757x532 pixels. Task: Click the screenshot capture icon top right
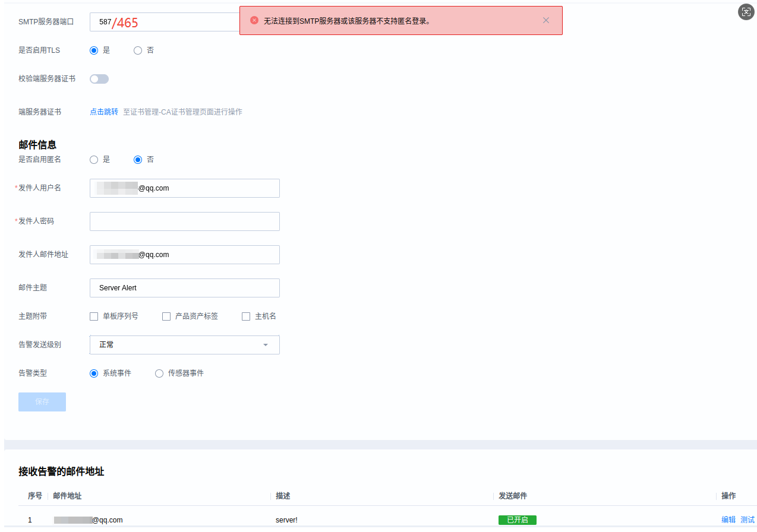tap(746, 12)
